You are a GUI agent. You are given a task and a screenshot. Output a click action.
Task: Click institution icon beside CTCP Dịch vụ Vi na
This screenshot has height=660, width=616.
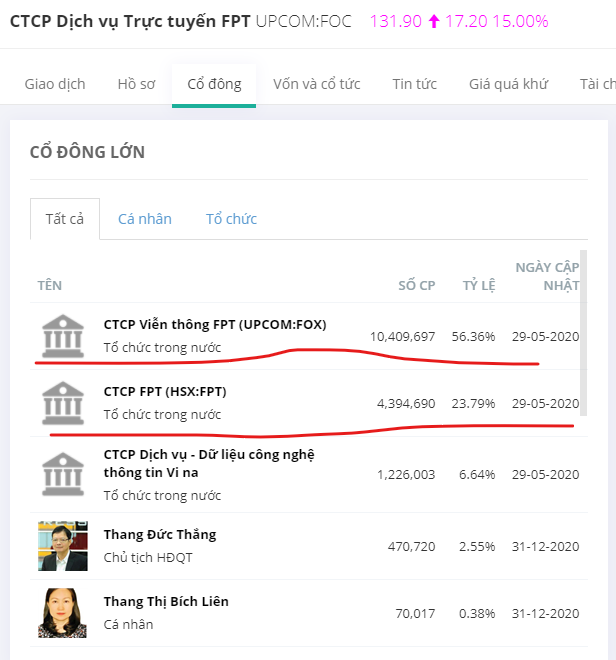pyautogui.click(x=62, y=473)
